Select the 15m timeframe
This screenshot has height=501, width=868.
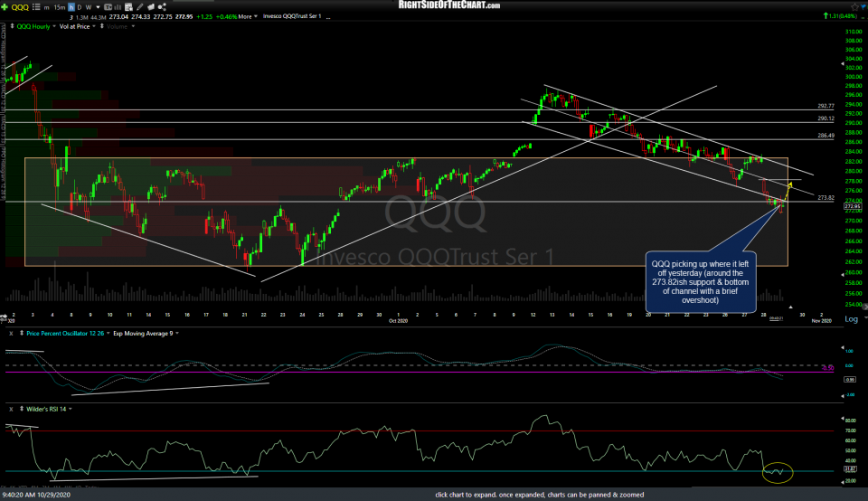pyautogui.click(x=60, y=7)
